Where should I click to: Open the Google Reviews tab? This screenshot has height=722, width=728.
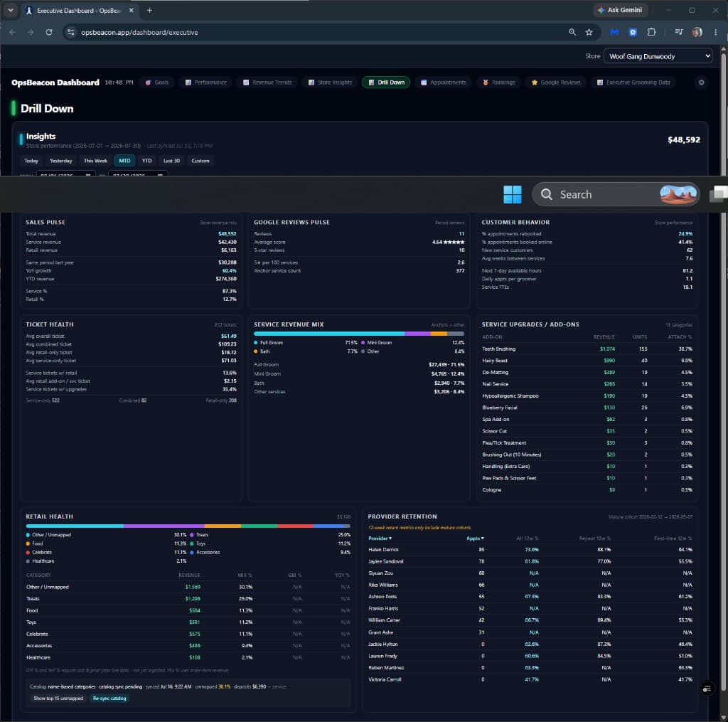pyautogui.click(x=556, y=83)
